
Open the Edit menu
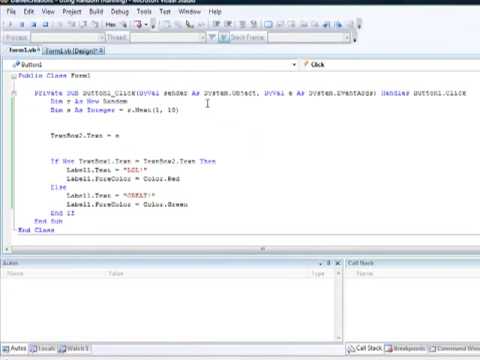coord(29,12)
